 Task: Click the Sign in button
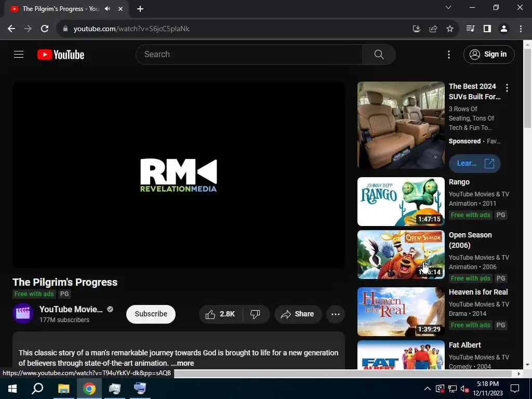point(489,54)
